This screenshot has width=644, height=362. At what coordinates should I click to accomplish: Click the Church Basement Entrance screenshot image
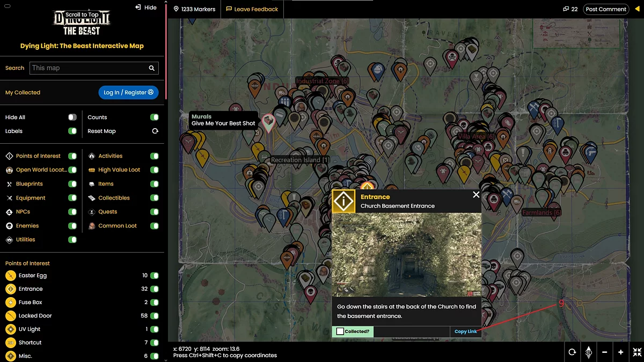[x=406, y=255]
